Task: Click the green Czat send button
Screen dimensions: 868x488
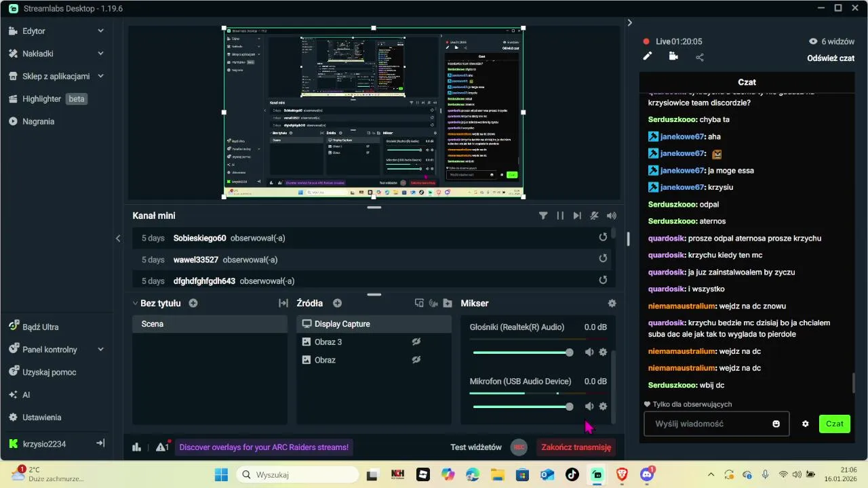Action: tap(835, 424)
